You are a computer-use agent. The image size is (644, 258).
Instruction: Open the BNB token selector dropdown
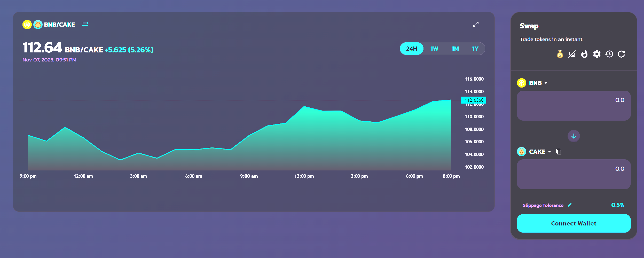click(538, 83)
